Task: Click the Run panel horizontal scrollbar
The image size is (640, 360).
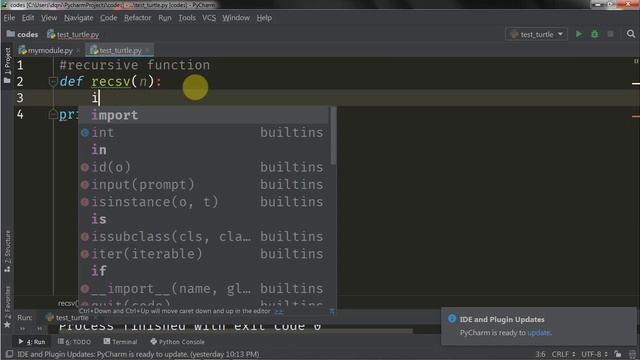Action: click(235, 331)
